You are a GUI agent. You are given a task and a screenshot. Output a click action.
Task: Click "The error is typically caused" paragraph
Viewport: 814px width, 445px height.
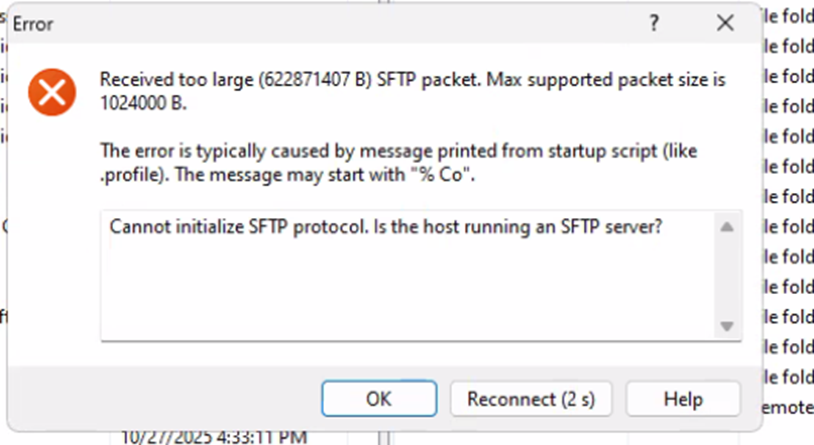pyautogui.click(x=398, y=150)
